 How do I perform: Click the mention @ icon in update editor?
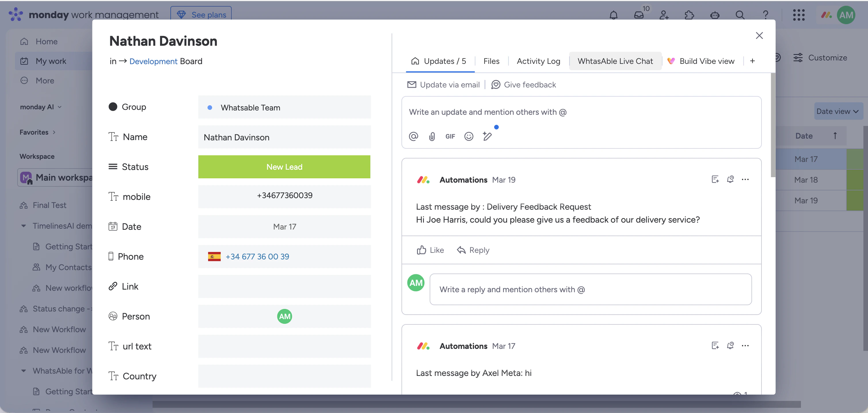pos(414,136)
